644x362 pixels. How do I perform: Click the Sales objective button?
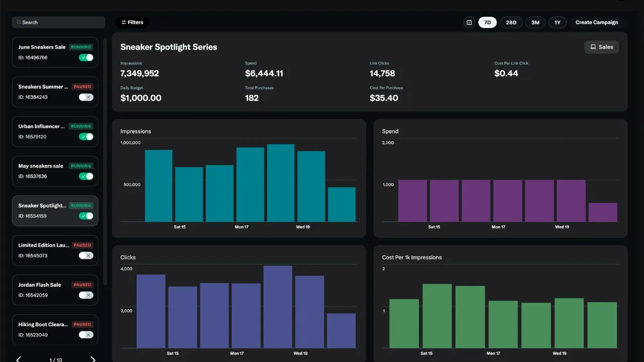coord(602,47)
